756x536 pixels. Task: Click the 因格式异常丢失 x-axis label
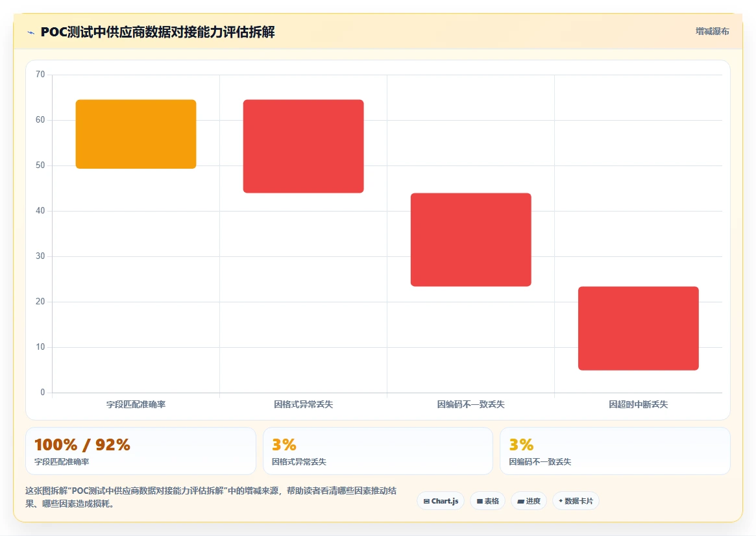click(303, 404)
